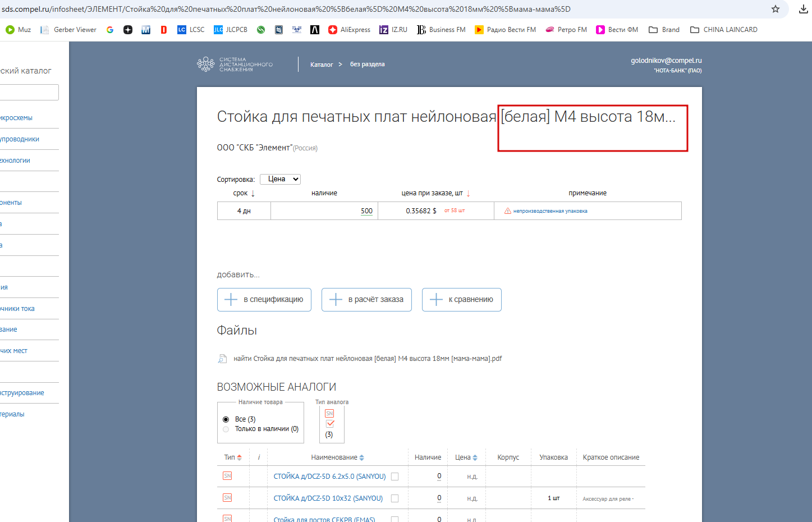Open the источники тока category in sidebar
Image resolution: width=812 pixels, height=522 pixels.
coord(17,309)
